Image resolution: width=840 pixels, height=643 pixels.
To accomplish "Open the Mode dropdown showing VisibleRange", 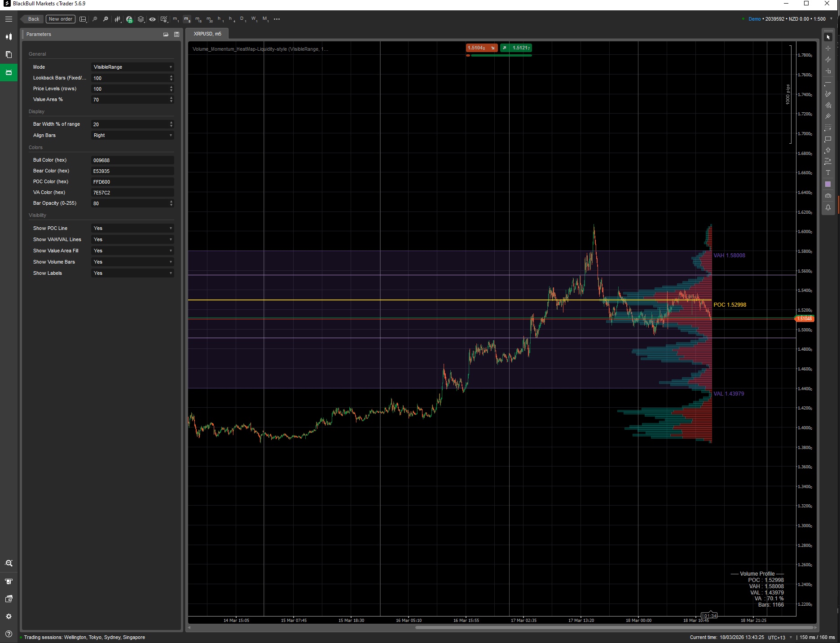I will tap(132, 67).
